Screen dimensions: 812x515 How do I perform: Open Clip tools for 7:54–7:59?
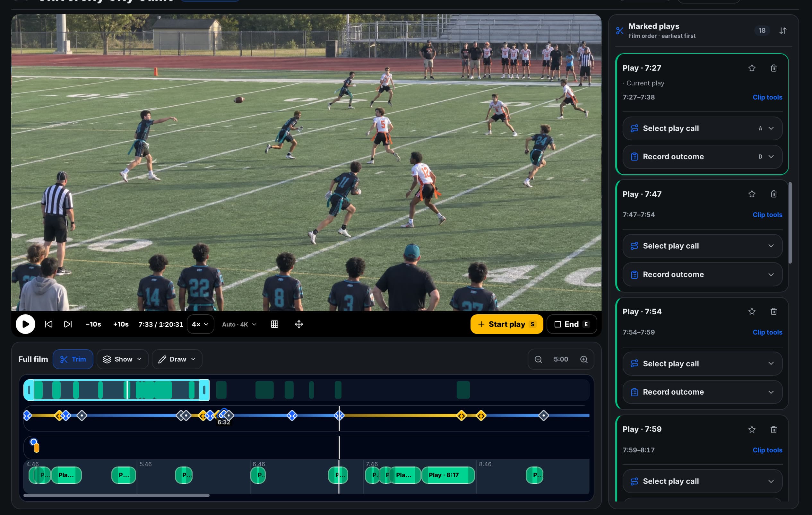pos(767,332)
